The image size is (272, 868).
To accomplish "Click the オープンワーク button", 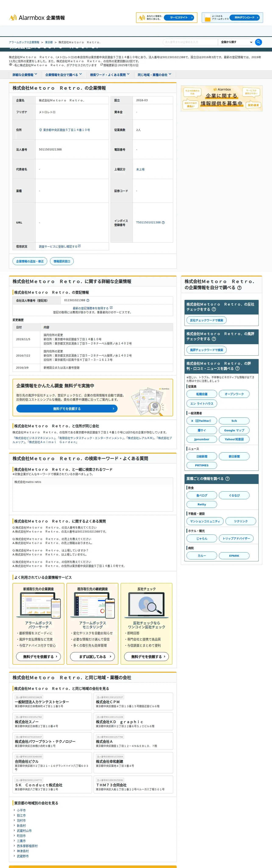I will [234, 394].
